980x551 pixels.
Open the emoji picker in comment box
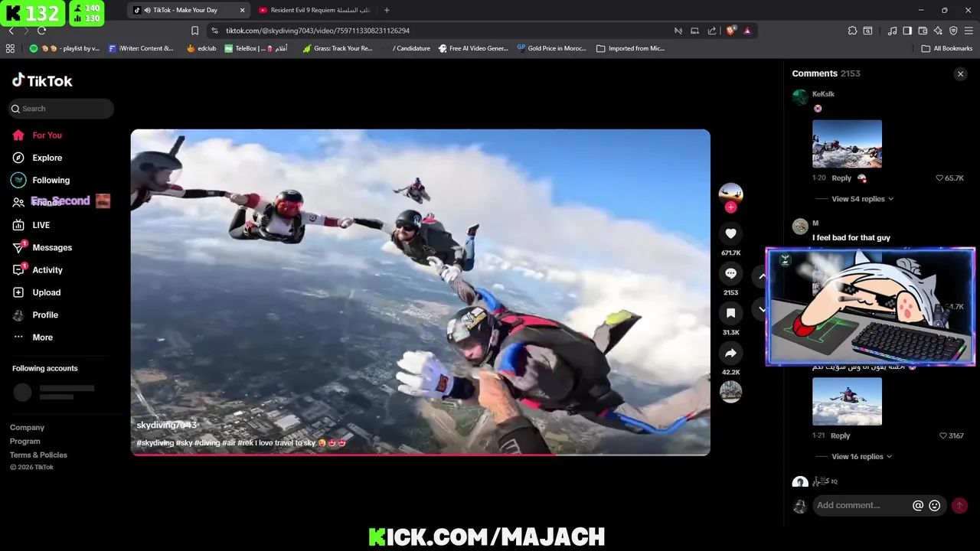tap(934, 506)
